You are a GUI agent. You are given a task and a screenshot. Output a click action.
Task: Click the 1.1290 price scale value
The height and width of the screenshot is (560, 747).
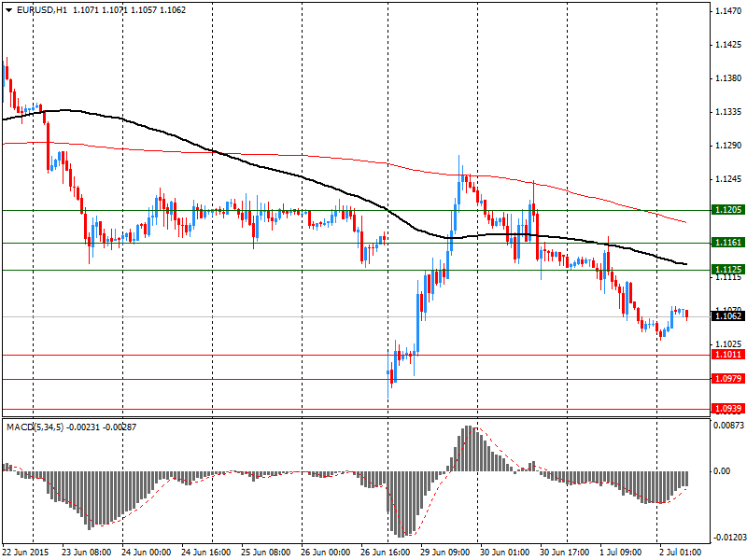pyautogui.click(x=728, y=146)
